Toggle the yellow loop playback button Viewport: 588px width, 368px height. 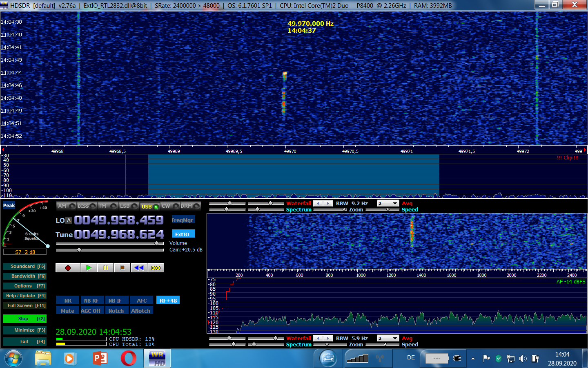pyautogui.click(x=156, y=268)
